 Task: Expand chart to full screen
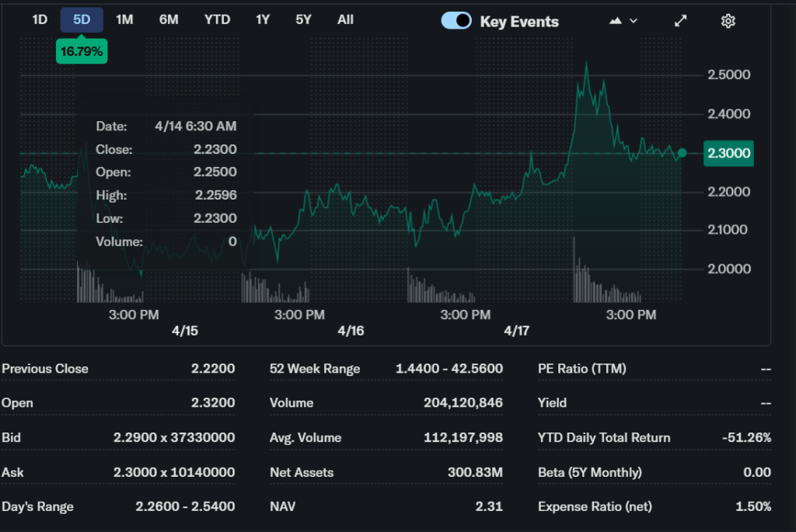click(x=680, y=21)
